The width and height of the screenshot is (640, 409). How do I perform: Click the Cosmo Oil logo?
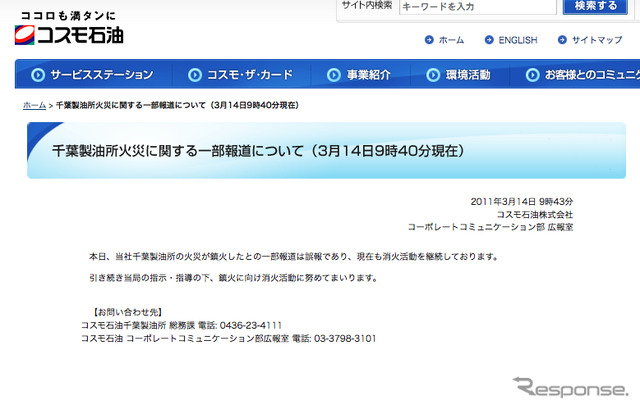pyautogui.click(x=69, y=35)
